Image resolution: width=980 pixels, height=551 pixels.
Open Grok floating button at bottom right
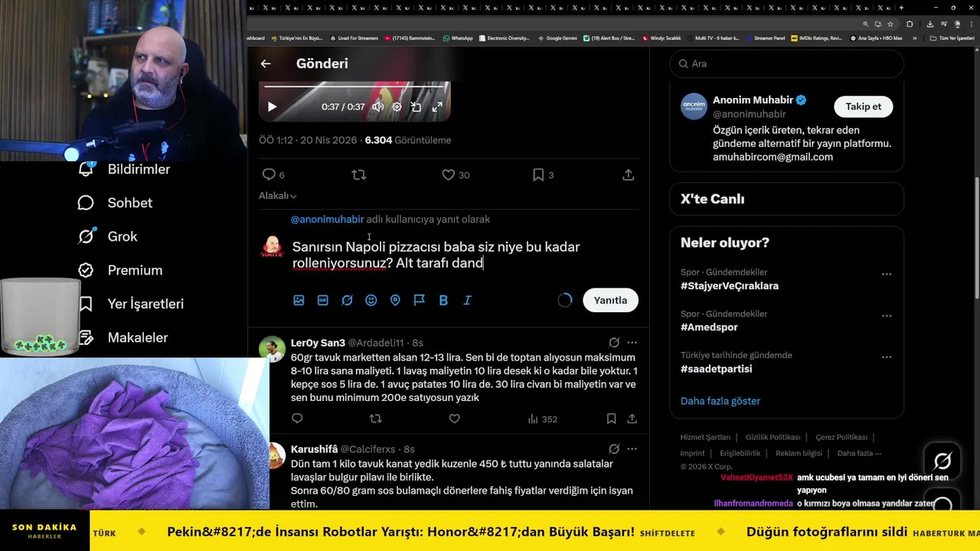(942, 461)
